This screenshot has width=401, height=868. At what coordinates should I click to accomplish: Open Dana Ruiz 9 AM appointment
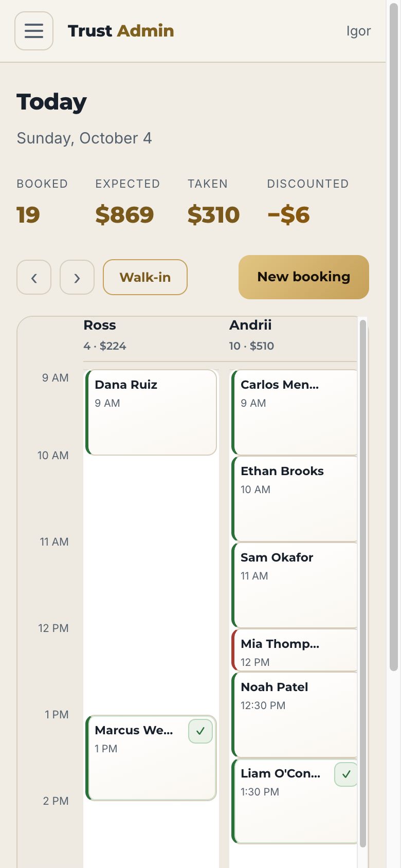coord(151,412)
